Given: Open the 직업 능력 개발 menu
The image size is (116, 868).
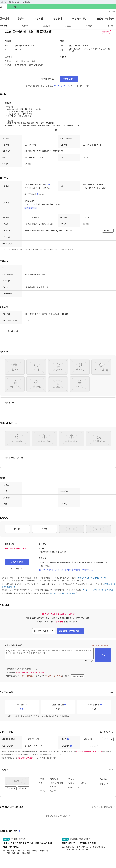Looking at the screenshot, I should tap(79, 19).
